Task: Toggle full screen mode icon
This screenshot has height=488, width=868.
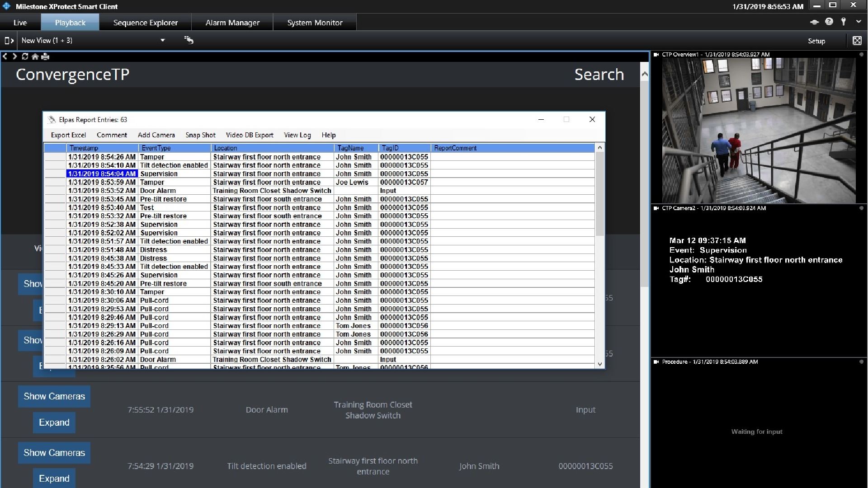Action: click(x=857, y=41)
